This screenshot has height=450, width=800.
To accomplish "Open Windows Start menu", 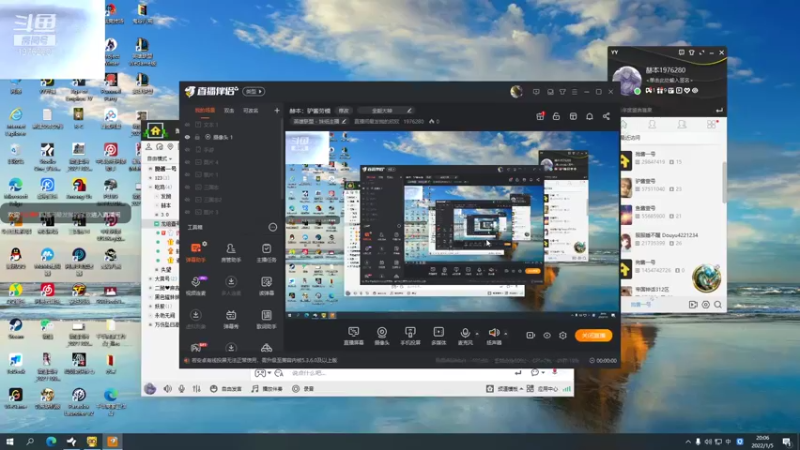I will pyautogui.click(x=10, y=441).
